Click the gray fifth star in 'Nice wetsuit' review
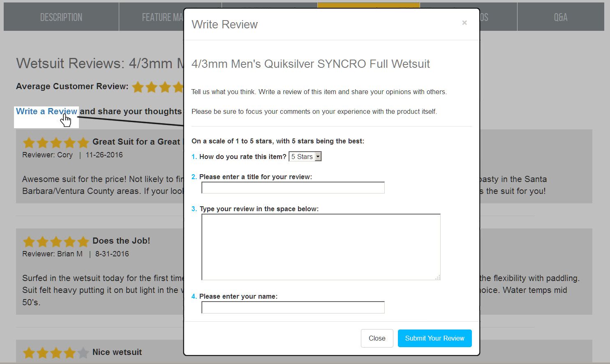Screen dimensions: 610x364 [x=83, y=353]
